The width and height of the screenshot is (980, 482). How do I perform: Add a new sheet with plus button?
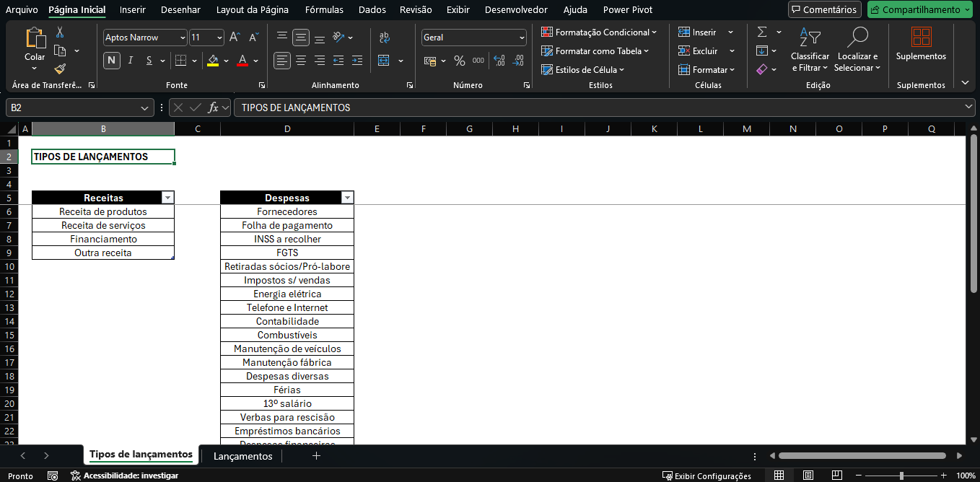pyautogui.click(x=316, y=456)
